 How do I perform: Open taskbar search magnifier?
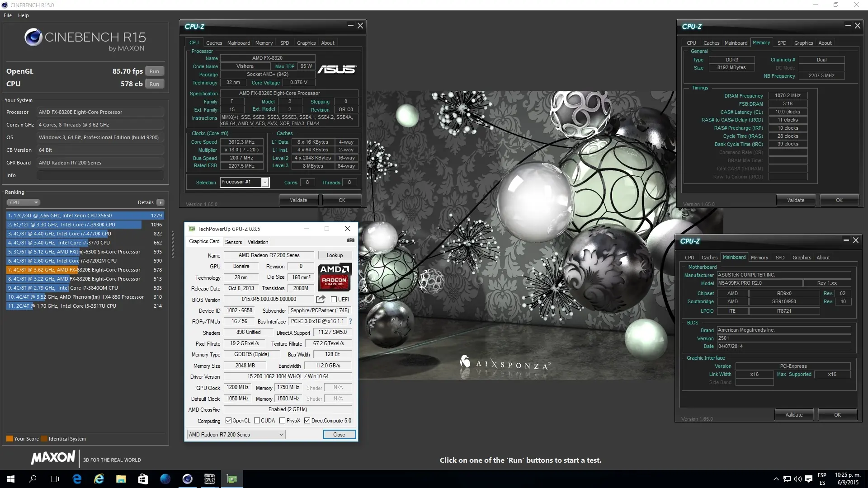[x=33, y=479]
